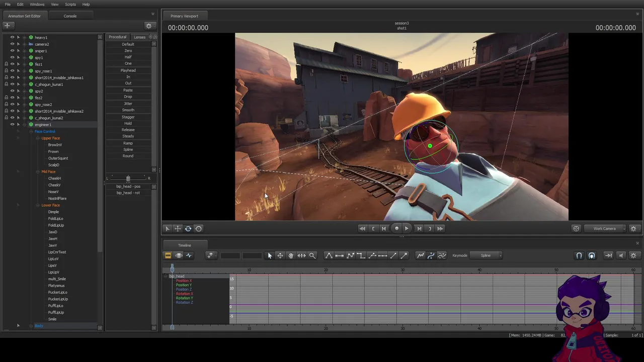
Task: Switch to the Lenses tab
Action: (x=140, y=37)
